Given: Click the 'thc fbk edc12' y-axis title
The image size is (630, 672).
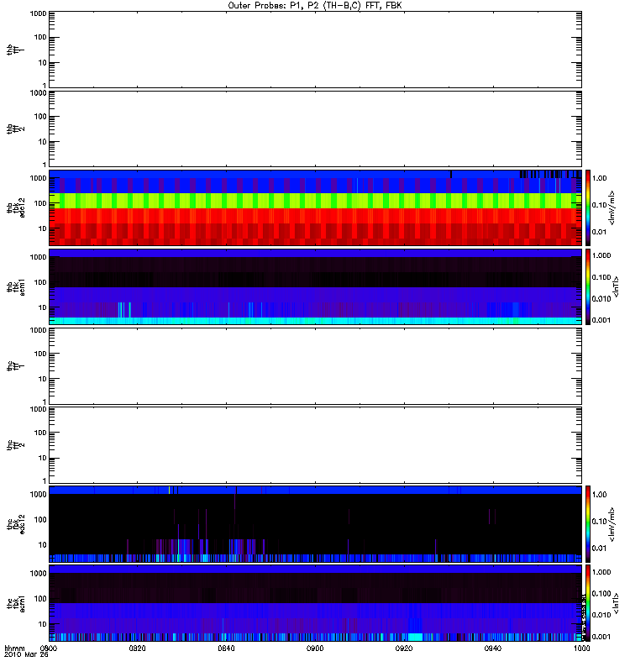Looking at the screenshot, I should click(16, 523).
